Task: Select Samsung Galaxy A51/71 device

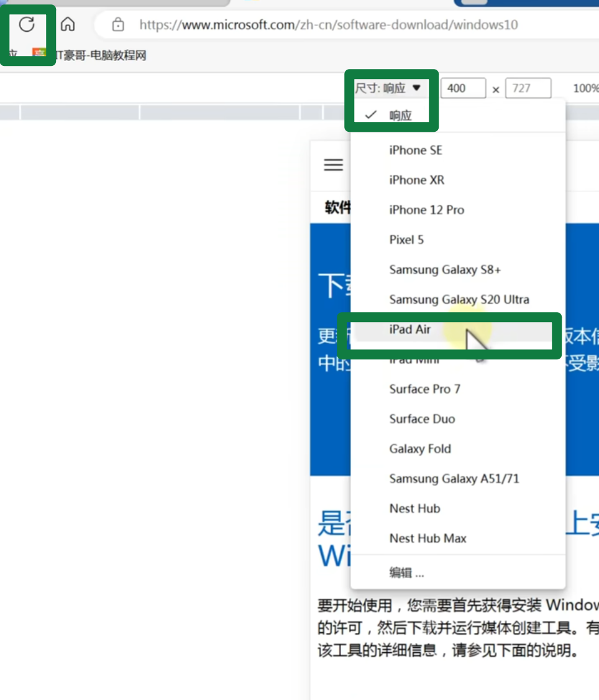Action: (458, 479)
